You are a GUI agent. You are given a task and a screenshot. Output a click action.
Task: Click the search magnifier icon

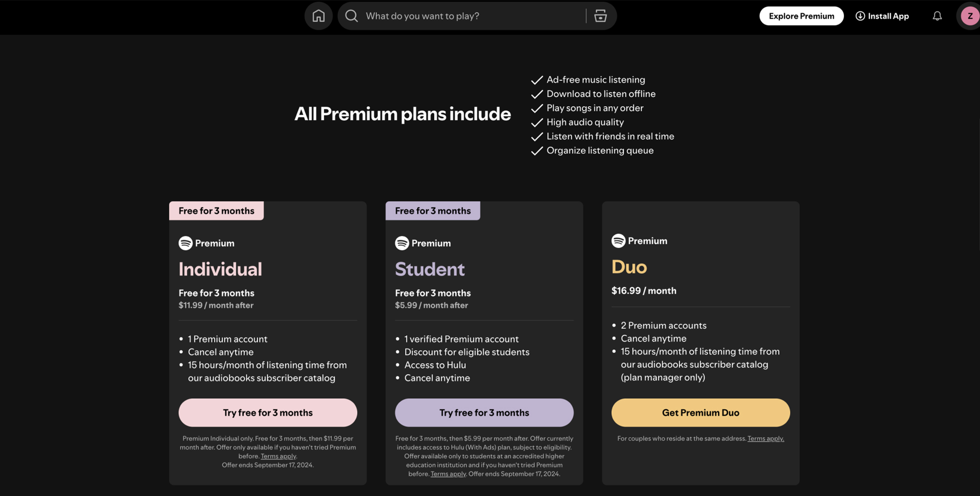coord(352,16)
